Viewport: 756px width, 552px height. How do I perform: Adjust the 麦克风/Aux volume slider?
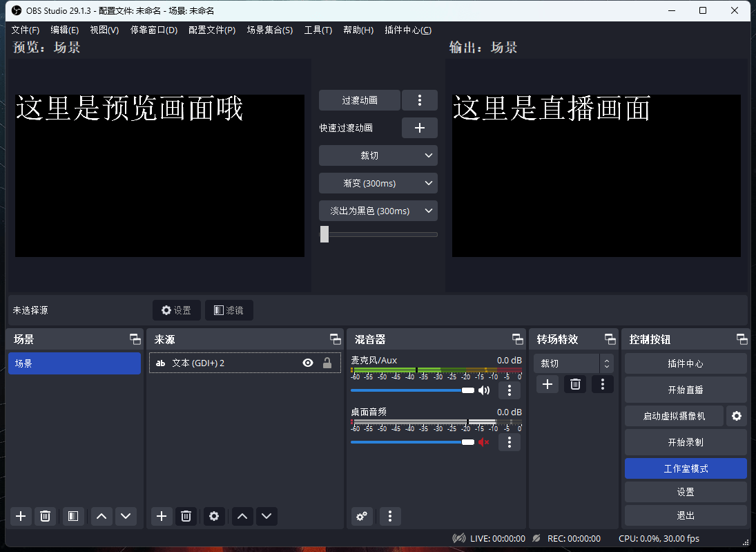tap(413, 390)
